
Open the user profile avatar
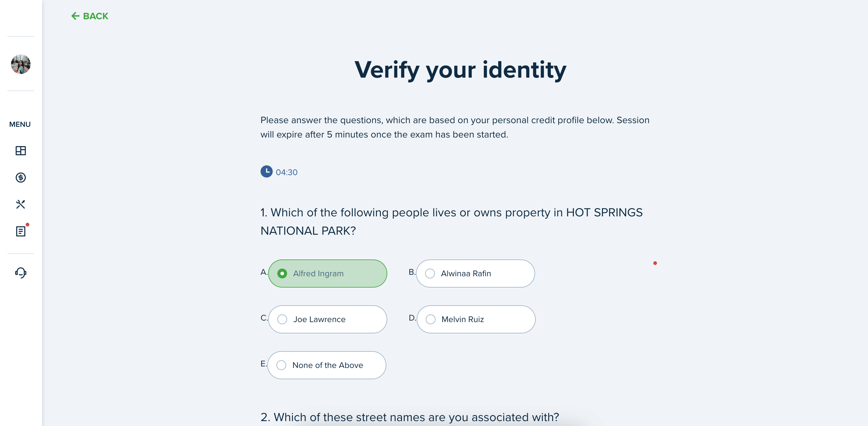coord(20,64)
